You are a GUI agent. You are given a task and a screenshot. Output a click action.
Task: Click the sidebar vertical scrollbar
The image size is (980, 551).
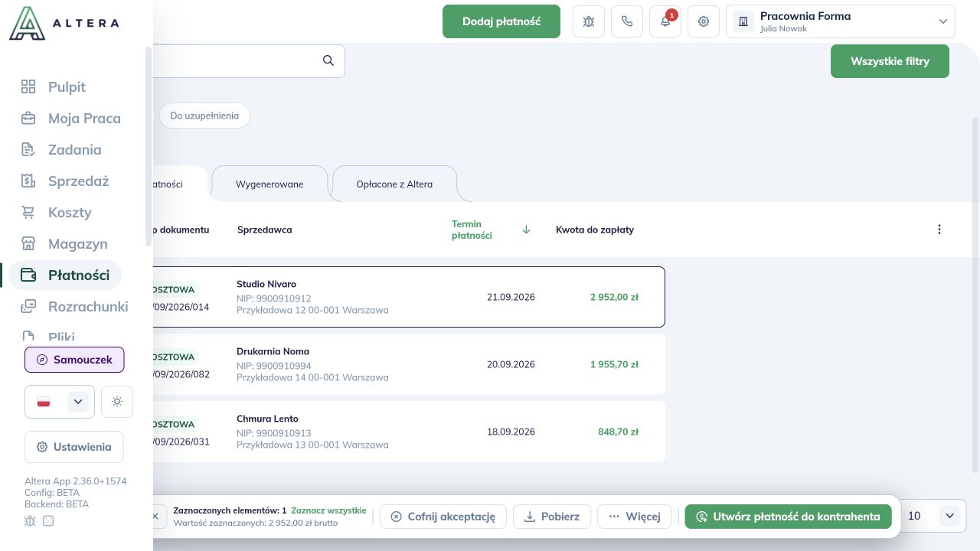point(149,145)
